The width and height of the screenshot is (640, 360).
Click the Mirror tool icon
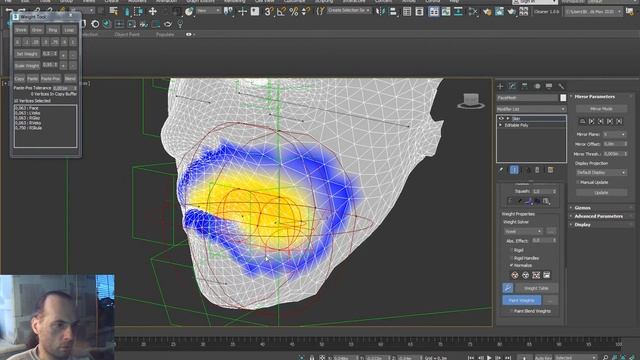coord(380,11)
